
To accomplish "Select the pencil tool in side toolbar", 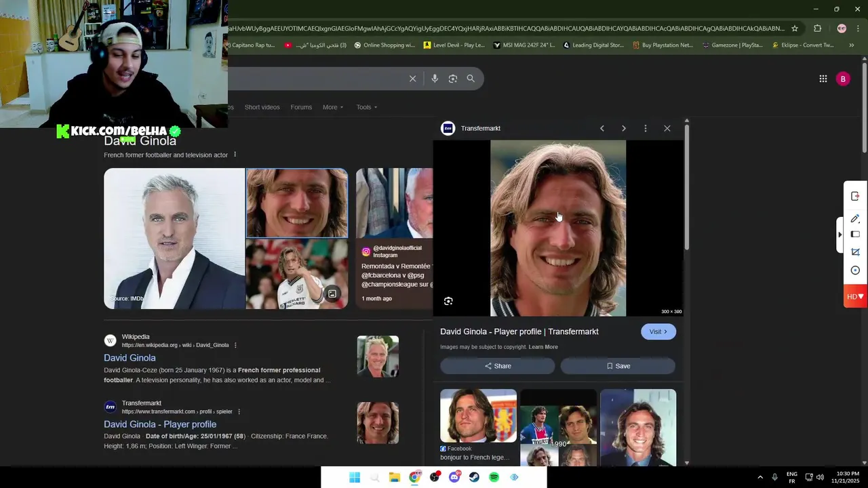I will 855,218.
